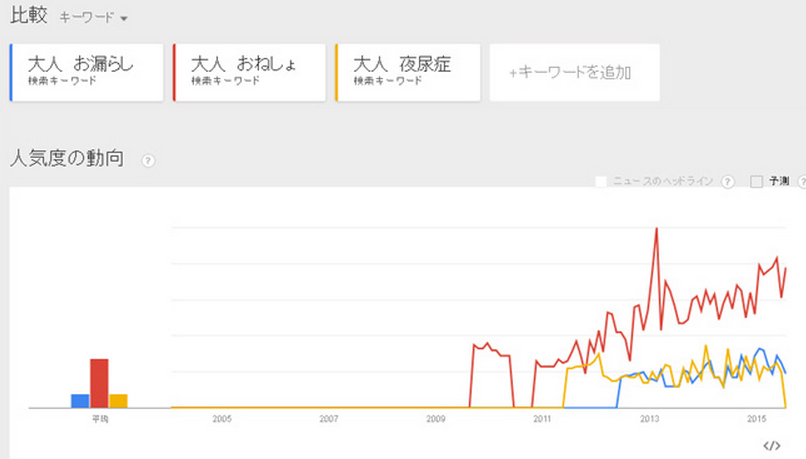Click the 比較 heading

point(29,15)
